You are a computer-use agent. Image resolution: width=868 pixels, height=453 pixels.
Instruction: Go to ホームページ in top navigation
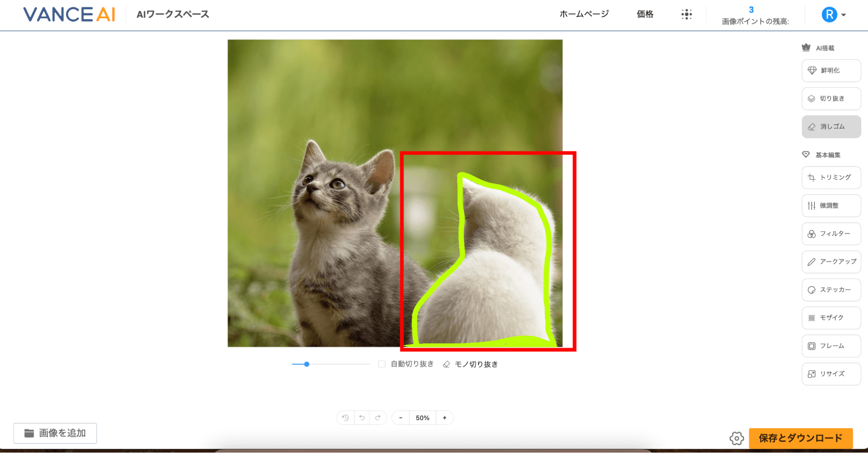point(584,14)
